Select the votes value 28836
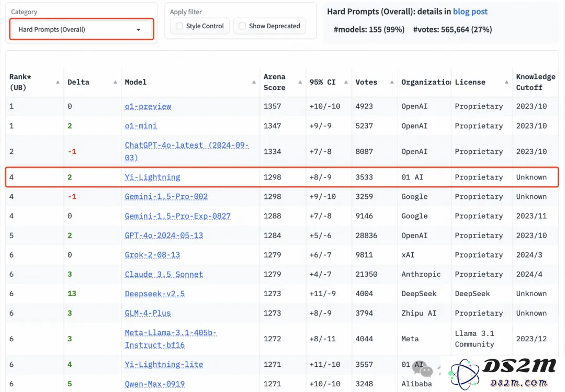This screenshot has width=565, height=392. coord(366,236)
